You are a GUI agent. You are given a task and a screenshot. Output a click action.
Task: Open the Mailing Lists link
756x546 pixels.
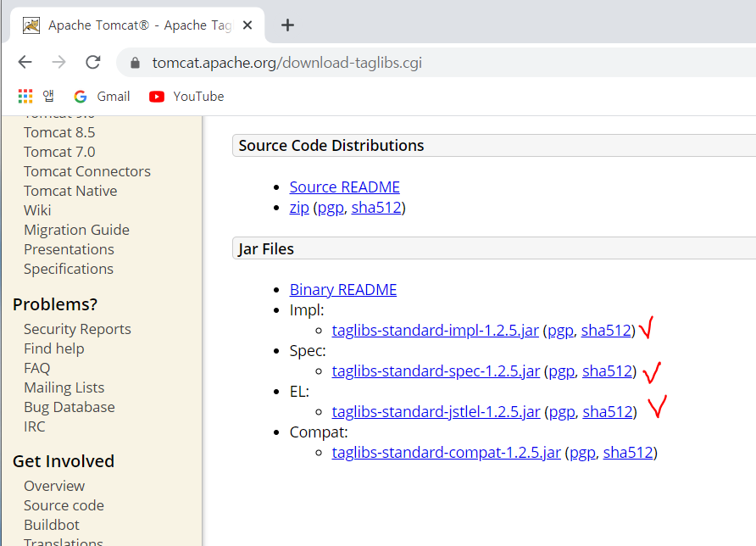tap(64, 387)
